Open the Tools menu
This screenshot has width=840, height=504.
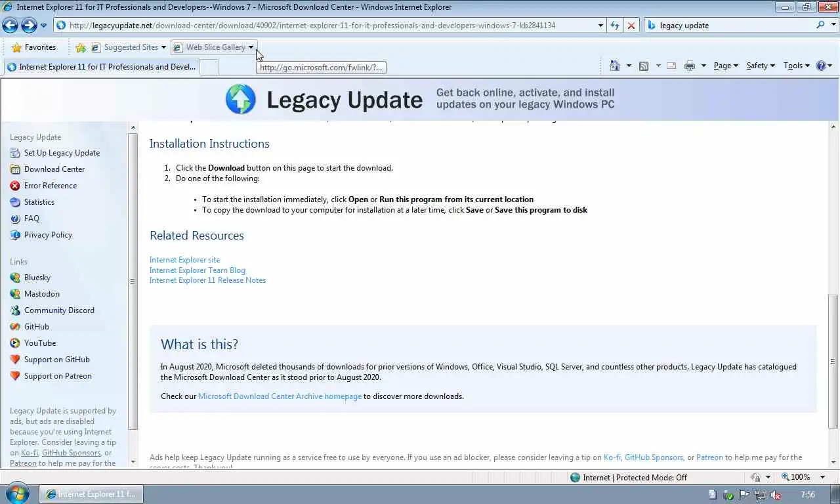click(797, 66)
